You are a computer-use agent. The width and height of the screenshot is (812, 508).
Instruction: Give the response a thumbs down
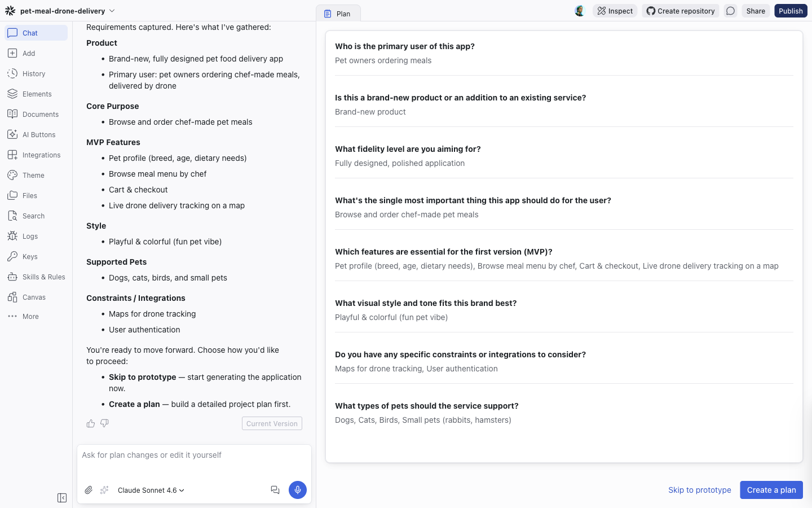pos(104,423)
